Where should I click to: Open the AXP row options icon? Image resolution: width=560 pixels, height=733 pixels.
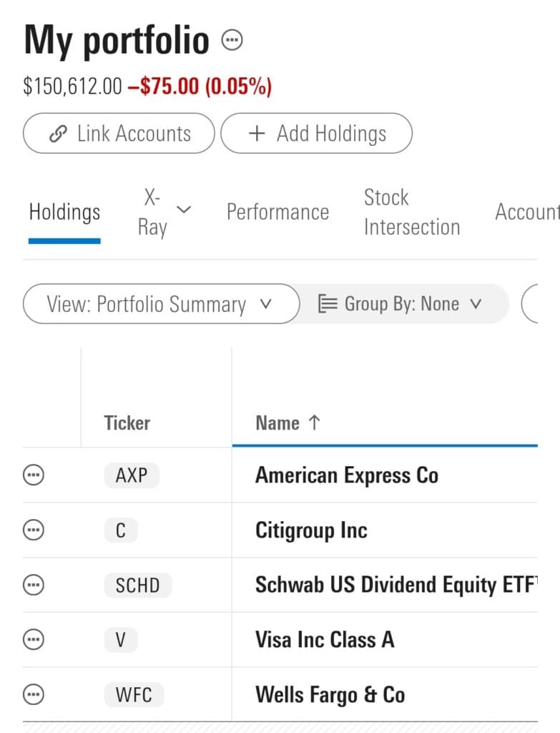[34, 475]
